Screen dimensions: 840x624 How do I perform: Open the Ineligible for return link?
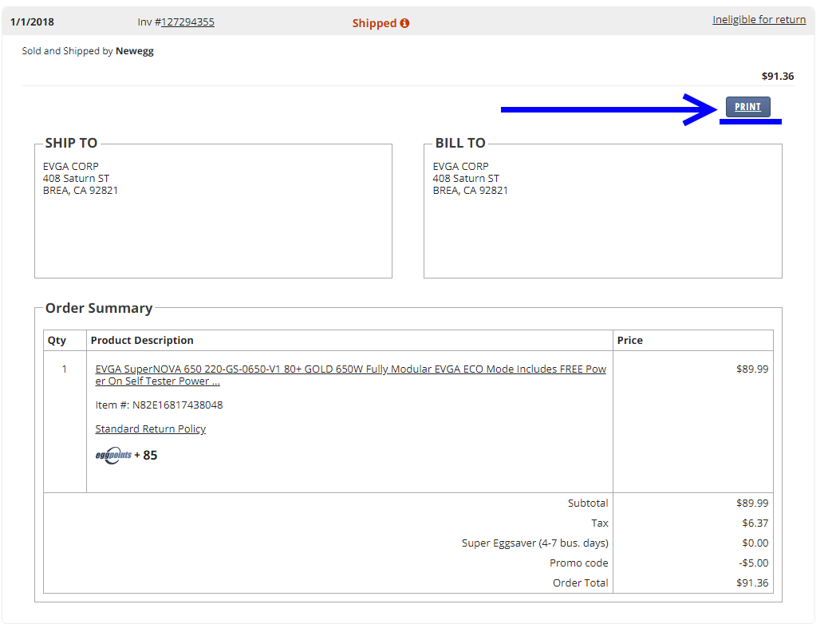tap(759, 20)
